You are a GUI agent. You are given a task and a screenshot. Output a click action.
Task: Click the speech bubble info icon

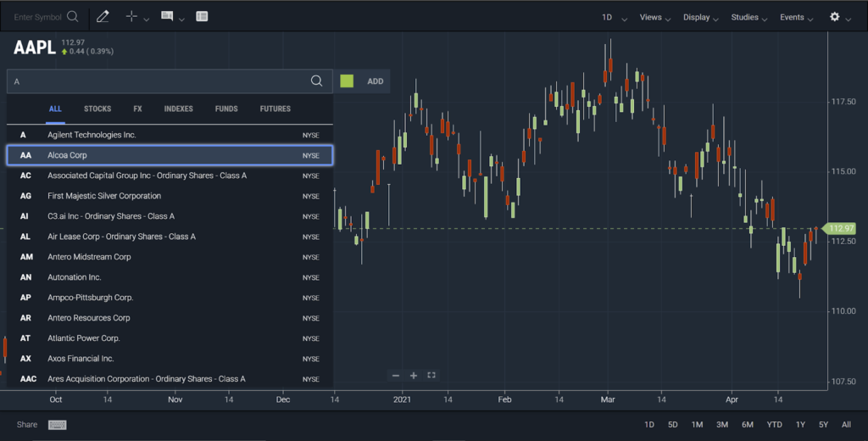(167, 17)
